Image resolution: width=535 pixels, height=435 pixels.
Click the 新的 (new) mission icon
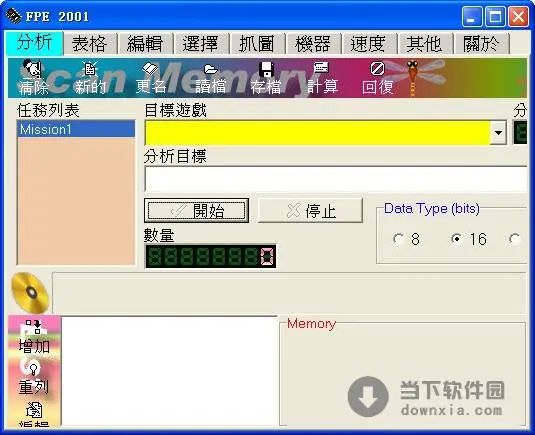pos(90,69)
